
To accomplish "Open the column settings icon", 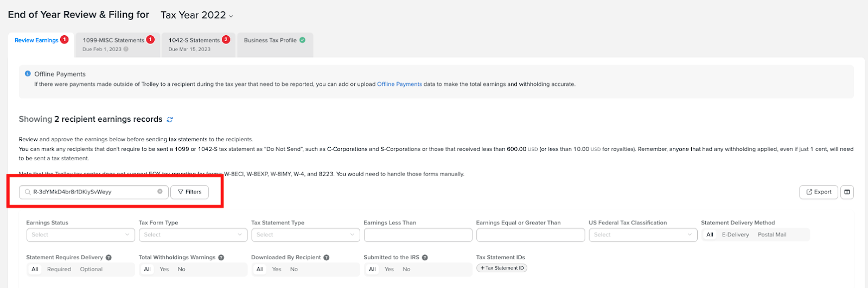I will pos(847,192).
